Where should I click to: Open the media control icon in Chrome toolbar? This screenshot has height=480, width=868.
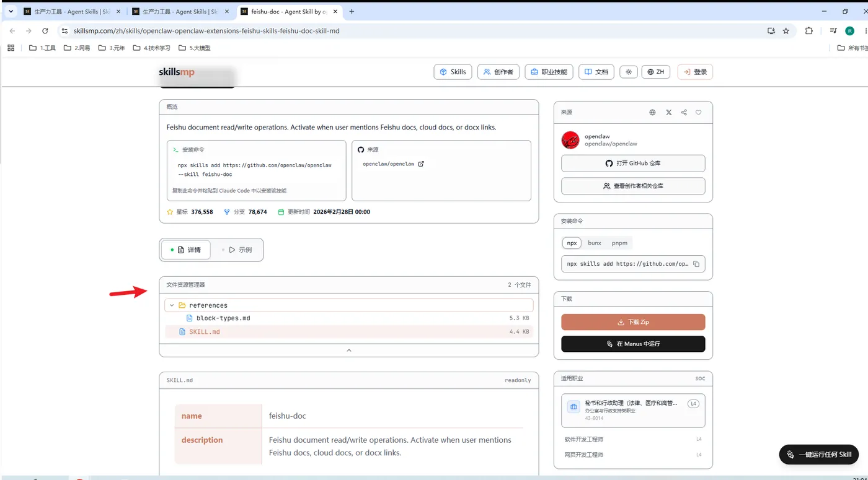(833, 31)
